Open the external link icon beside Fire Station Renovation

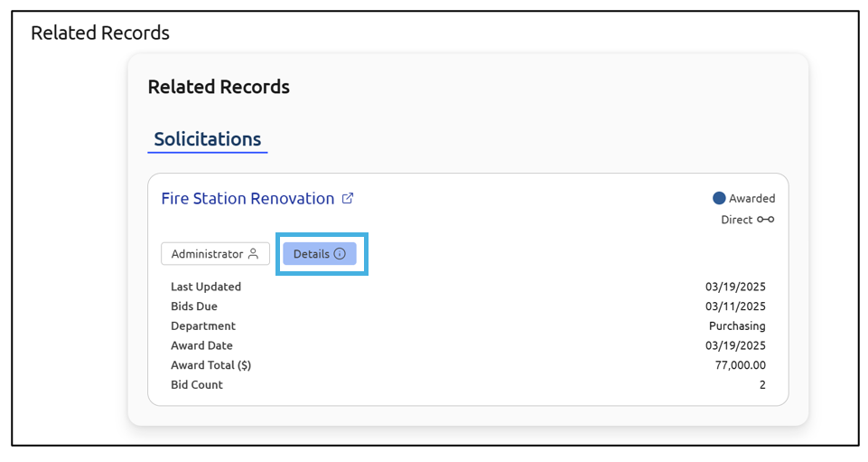[x=348, y=199]
